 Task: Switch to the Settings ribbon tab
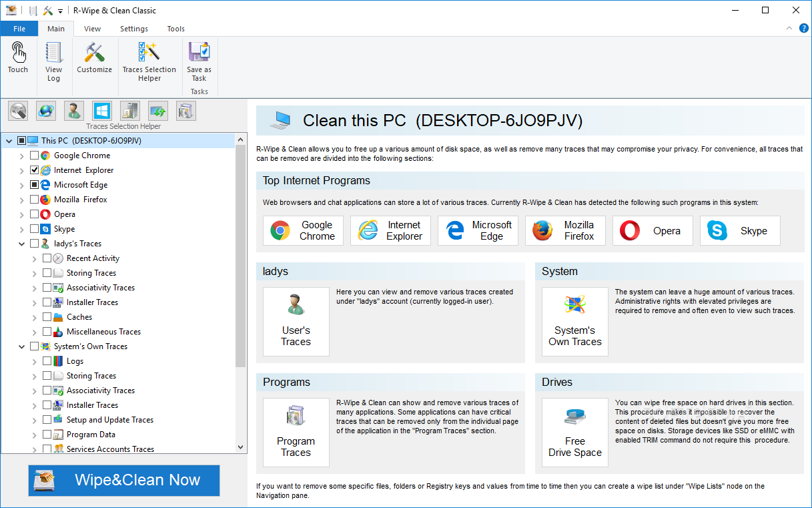tap(133, 29)
